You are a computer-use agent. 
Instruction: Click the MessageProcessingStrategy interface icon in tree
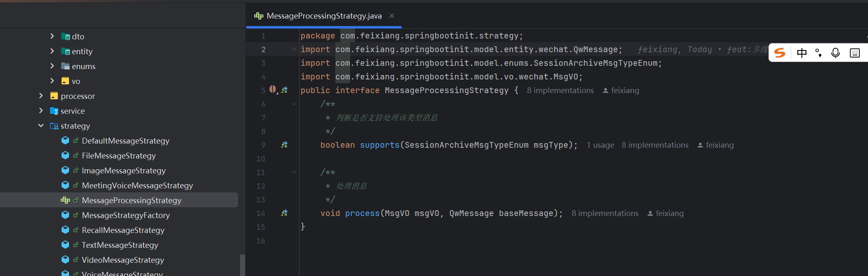coord(65,200)
